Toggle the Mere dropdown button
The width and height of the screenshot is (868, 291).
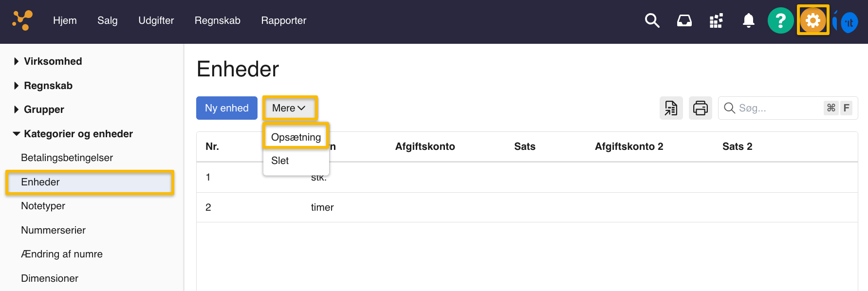point(289,108)
